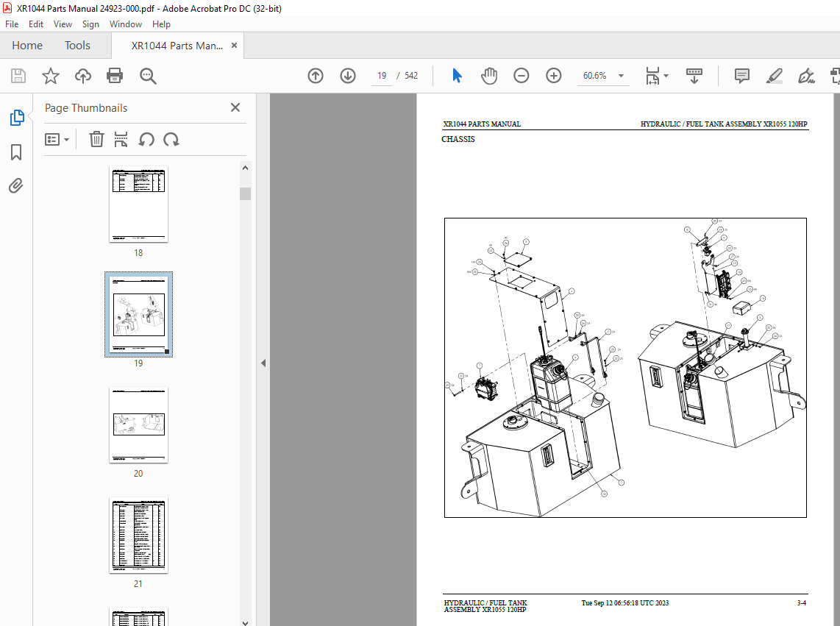
Task: Open Page Thumbnails sidebar icon
Action: 17,118
